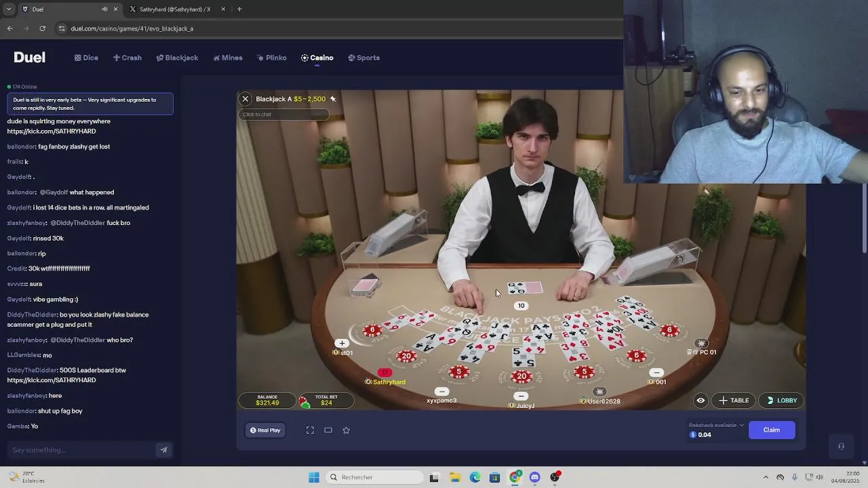The width and height of the screenshot is (868, 488).
Task: Mute the Duel tab audio icon
Action: tap(104, 9)
